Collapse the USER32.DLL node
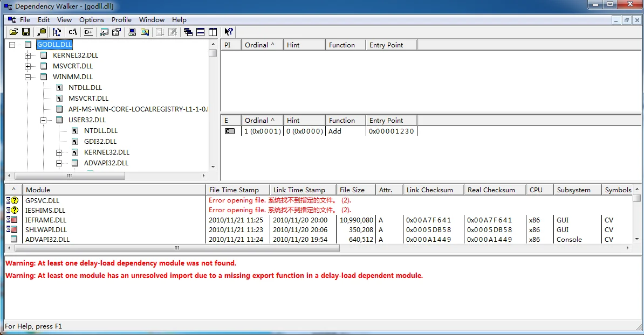This screenshot has width=644, height=335. (x=43, y=120)
